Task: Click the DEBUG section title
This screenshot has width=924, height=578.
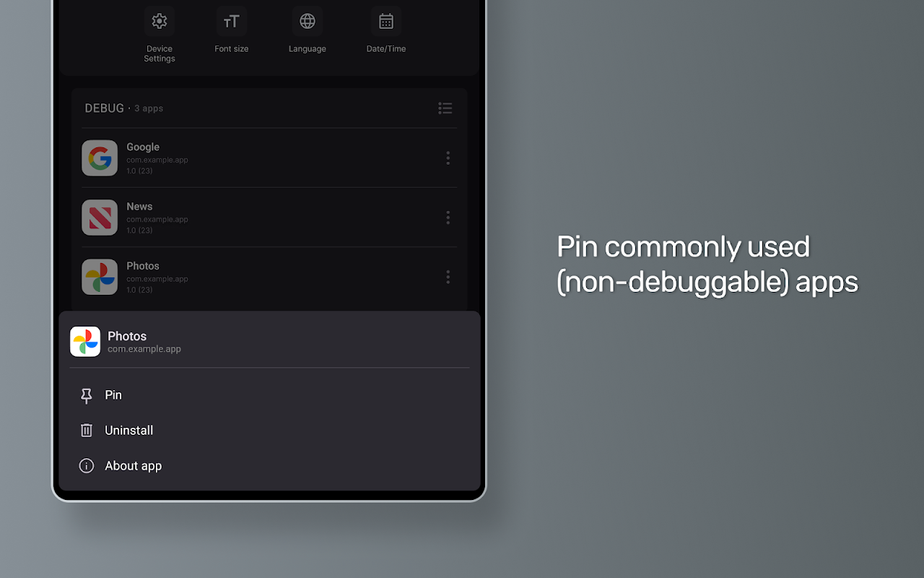Action: (x=105, y=108)
